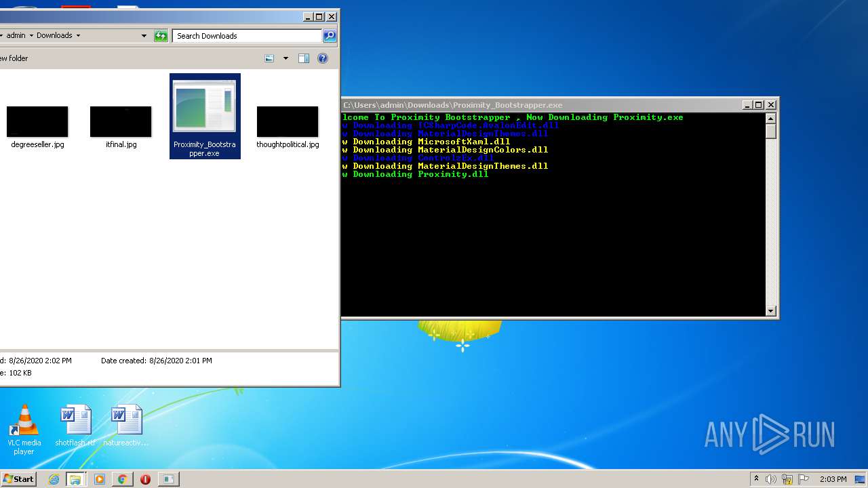Screen dimensions: 868x488
Task: Open the Start menu
Action: 18,479
